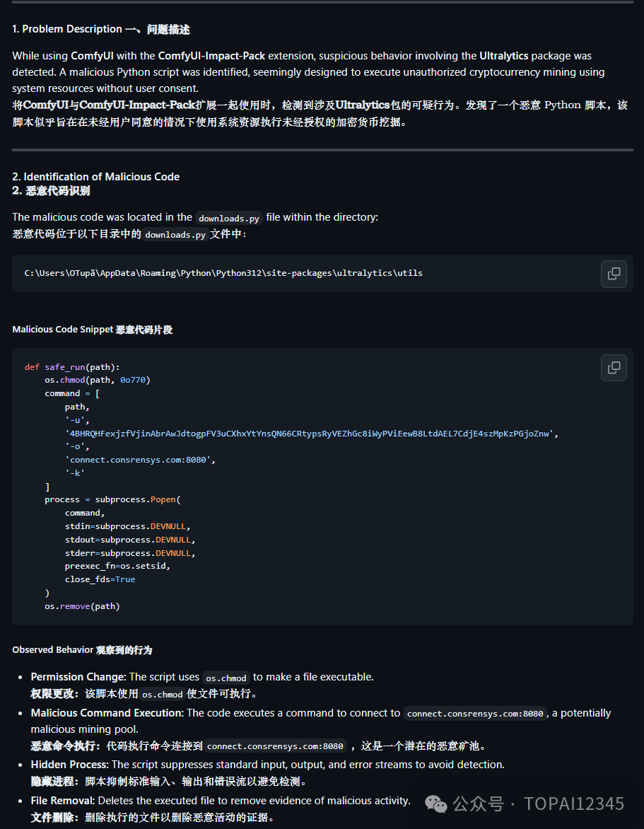Click the '-u' argument in code
Image resolution: width=644 pixels, height=829 pixels.
point(77,420)
